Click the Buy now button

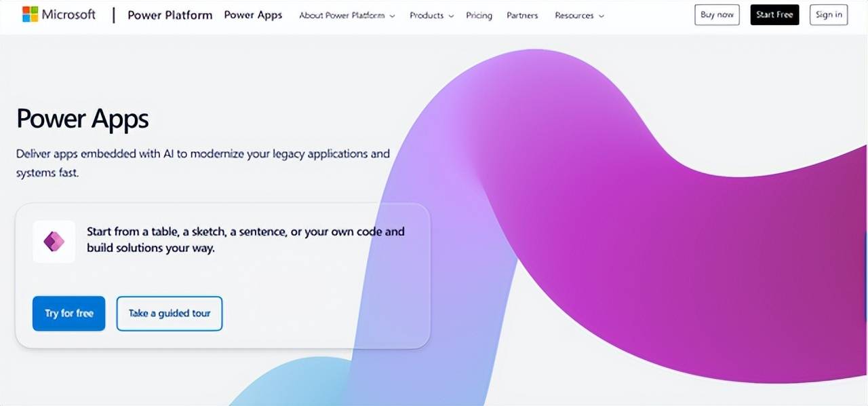coord(717,15)
